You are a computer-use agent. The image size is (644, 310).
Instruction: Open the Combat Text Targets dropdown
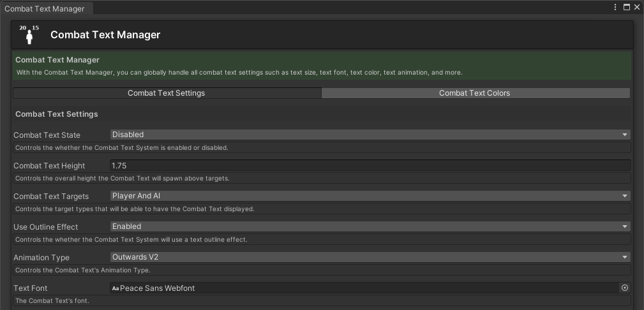(x=370, y=196)
